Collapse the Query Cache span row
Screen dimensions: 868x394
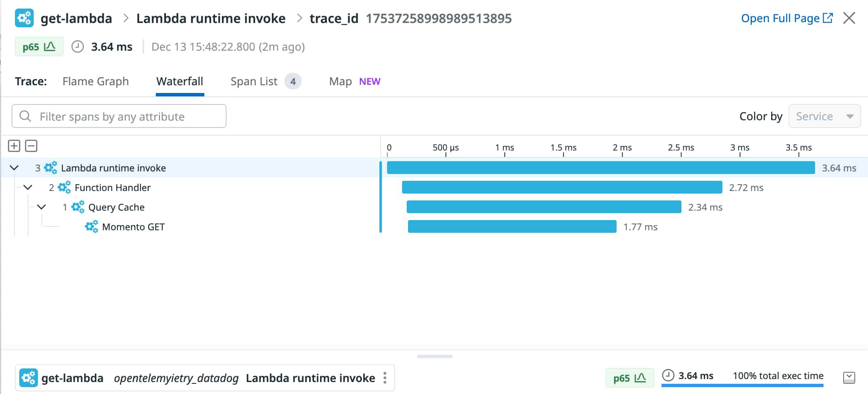41,207
